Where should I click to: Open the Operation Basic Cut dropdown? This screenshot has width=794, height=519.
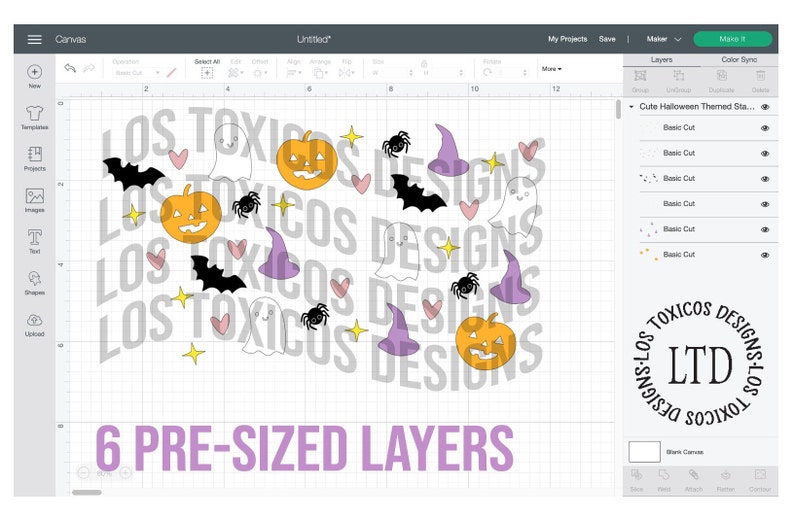pyautogui.click(x=137, y=73)
